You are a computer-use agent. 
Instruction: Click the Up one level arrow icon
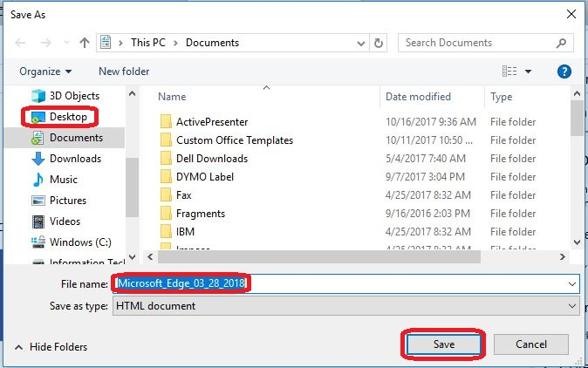(85, 43)
